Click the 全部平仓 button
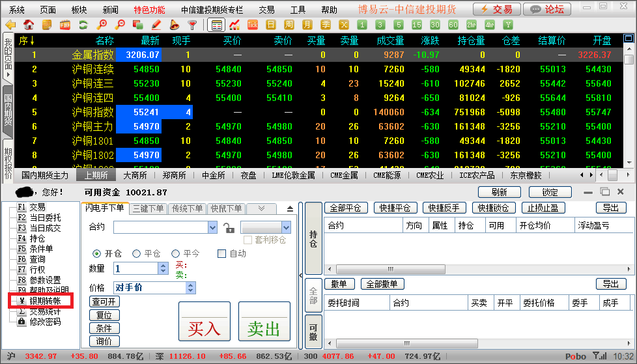This screenshot has width=637, height=364. [346, 208]
